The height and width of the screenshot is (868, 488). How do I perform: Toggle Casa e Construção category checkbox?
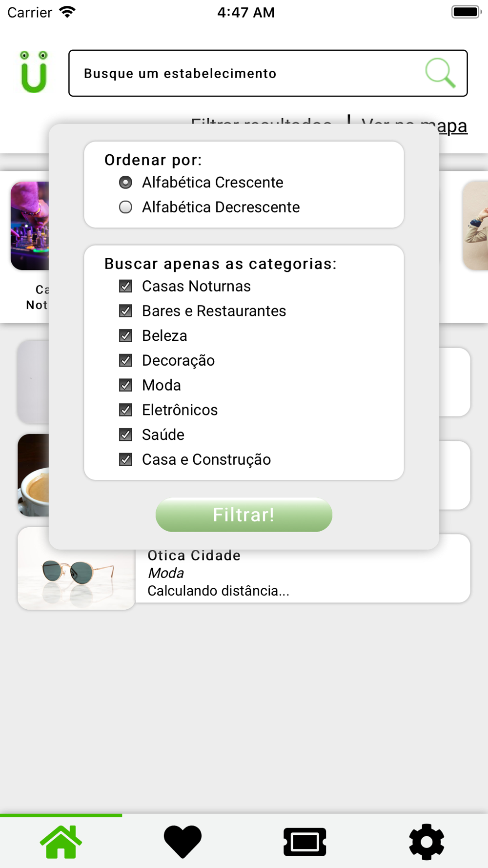125,459
